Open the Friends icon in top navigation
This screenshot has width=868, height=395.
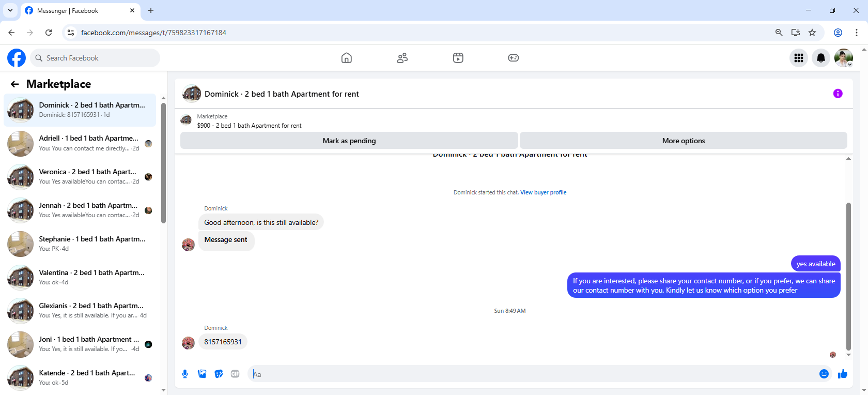[x=402, y=58]
